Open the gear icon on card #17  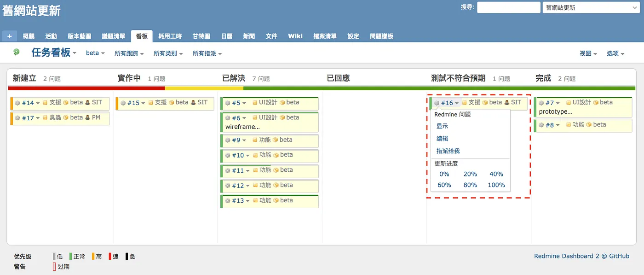click(x=17, y=118)
